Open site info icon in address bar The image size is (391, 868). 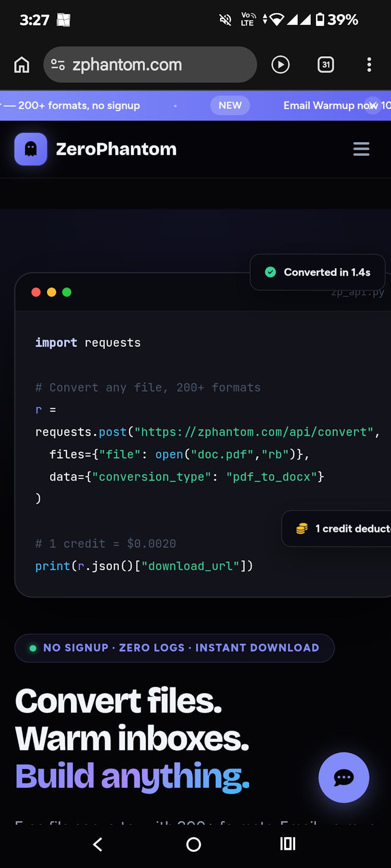pyautogui.click(x=58, y=65)
